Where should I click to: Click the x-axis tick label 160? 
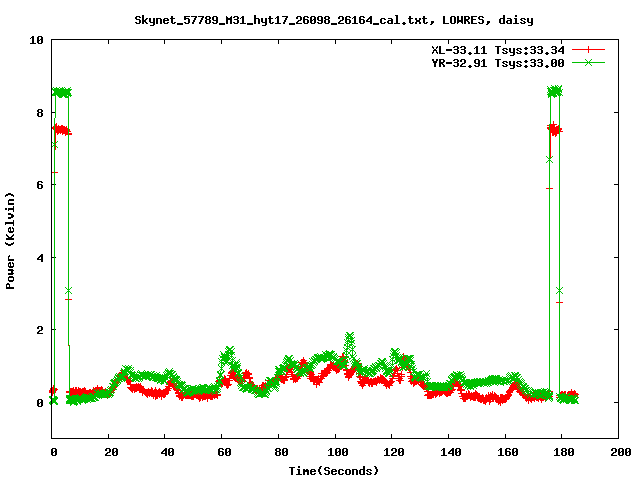[x=508, y=452]
